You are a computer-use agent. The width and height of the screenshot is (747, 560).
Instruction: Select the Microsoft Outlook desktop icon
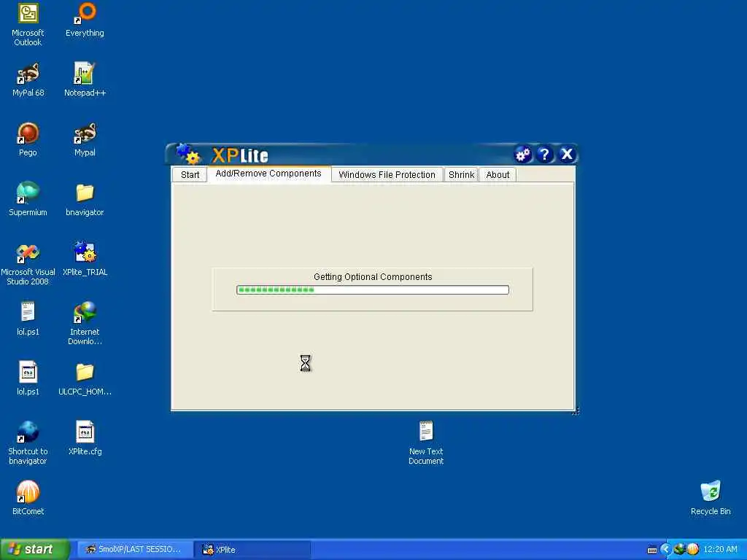(x=28, y=25)
